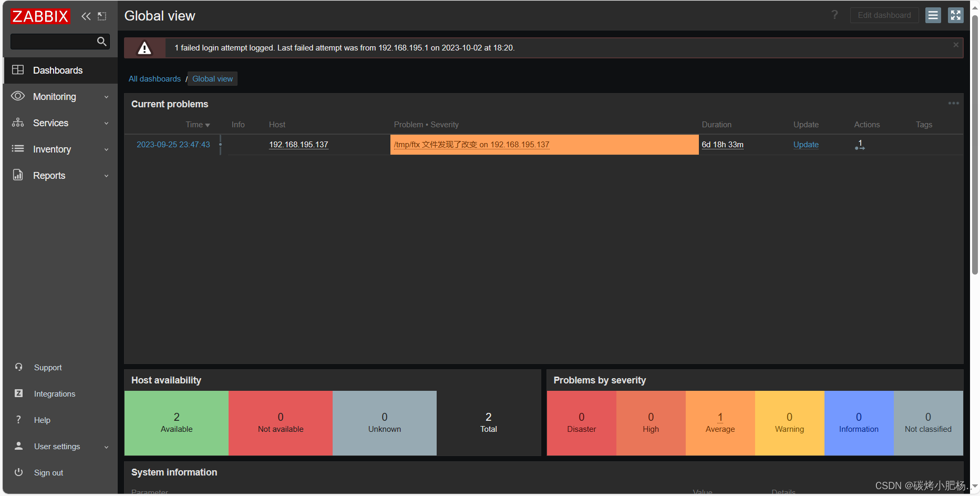Click the Average severity tile showing 1
Image resolution: width=980 pixels, height=496 pixels.
pos(720,423)
